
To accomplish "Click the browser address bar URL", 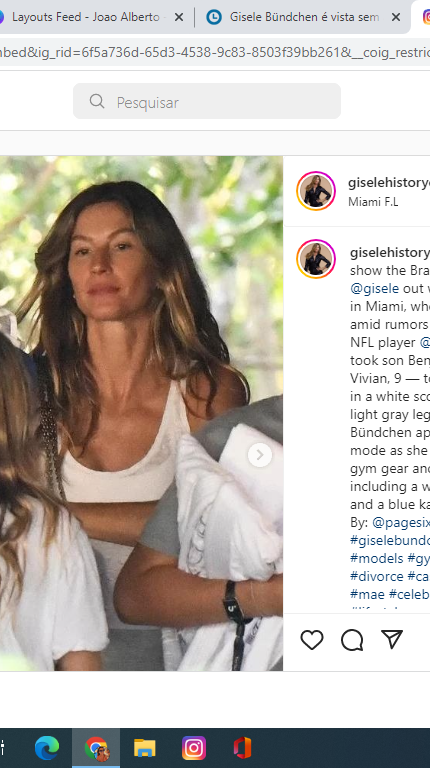I will coord(215,52).
